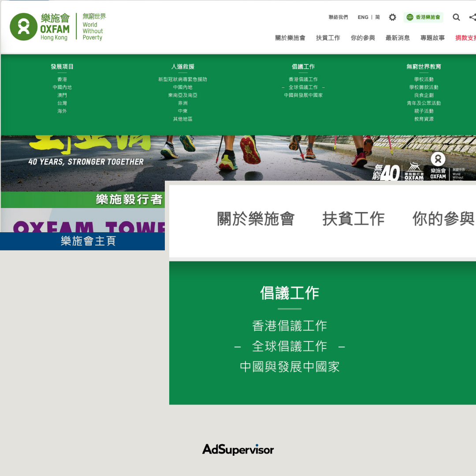Click the Oxfam Tower banner thumbnail
Viewport: 476px width, 476px height.
tap(83, 220)
